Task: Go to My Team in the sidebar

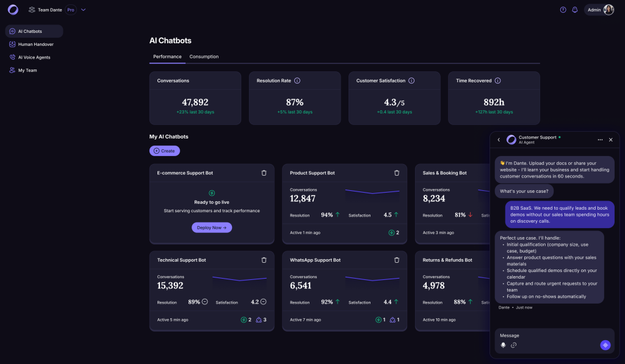Action: pyautogui.click(x=28, y=70)
